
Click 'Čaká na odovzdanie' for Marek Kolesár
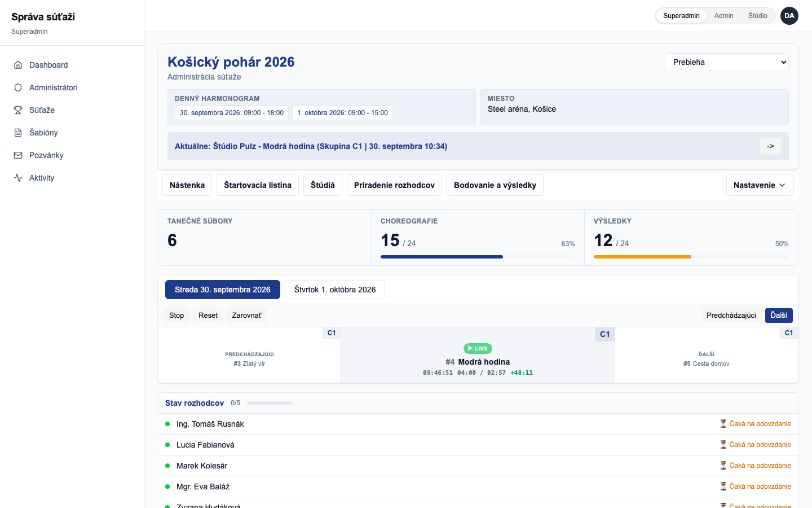760,466
